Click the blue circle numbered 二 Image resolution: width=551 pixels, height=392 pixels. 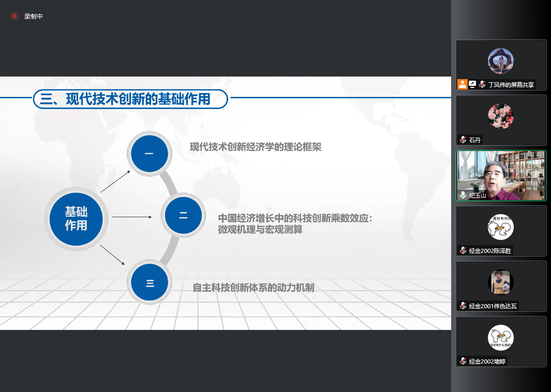[x=183, y=215]
